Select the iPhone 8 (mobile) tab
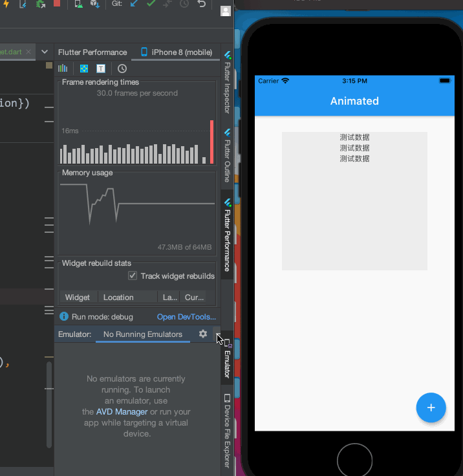The height and width of the screenshot is (476, 463). (177, 52)
